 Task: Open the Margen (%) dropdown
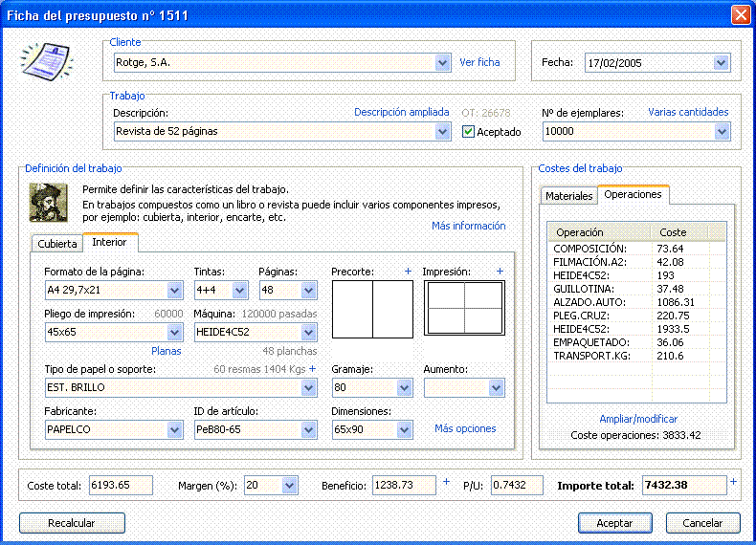(289, 486)
